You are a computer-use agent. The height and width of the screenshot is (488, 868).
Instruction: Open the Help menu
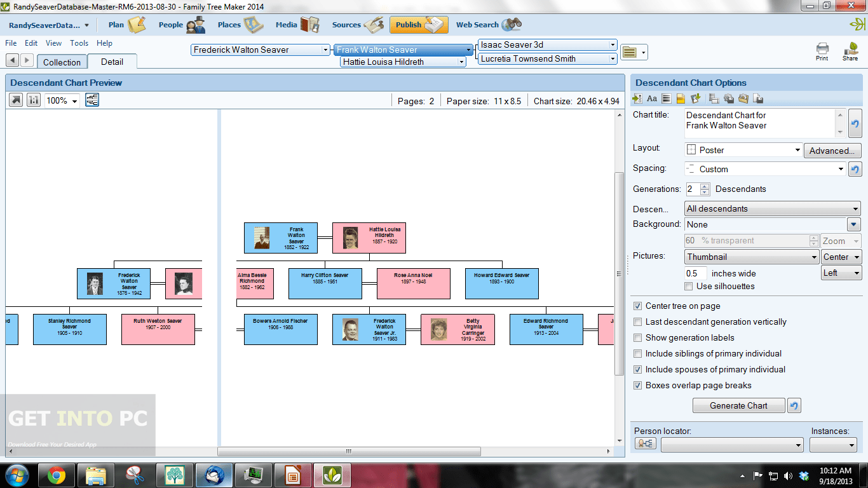pyautogui.click(x=104, y=43)
